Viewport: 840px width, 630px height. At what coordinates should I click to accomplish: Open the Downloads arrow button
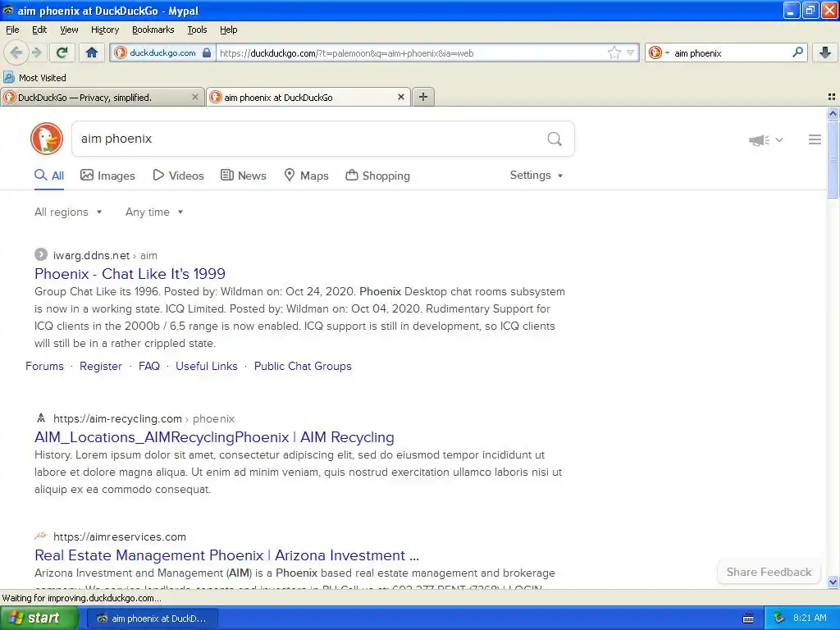click(825, 52)
